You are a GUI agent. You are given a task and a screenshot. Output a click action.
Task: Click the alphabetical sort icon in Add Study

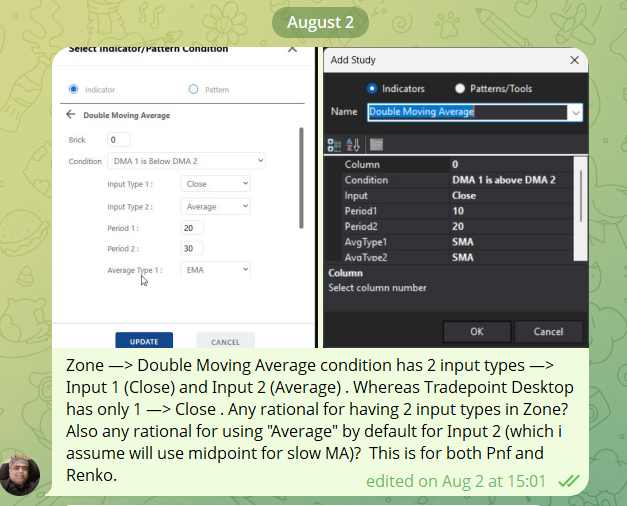[x=353, y=144]
